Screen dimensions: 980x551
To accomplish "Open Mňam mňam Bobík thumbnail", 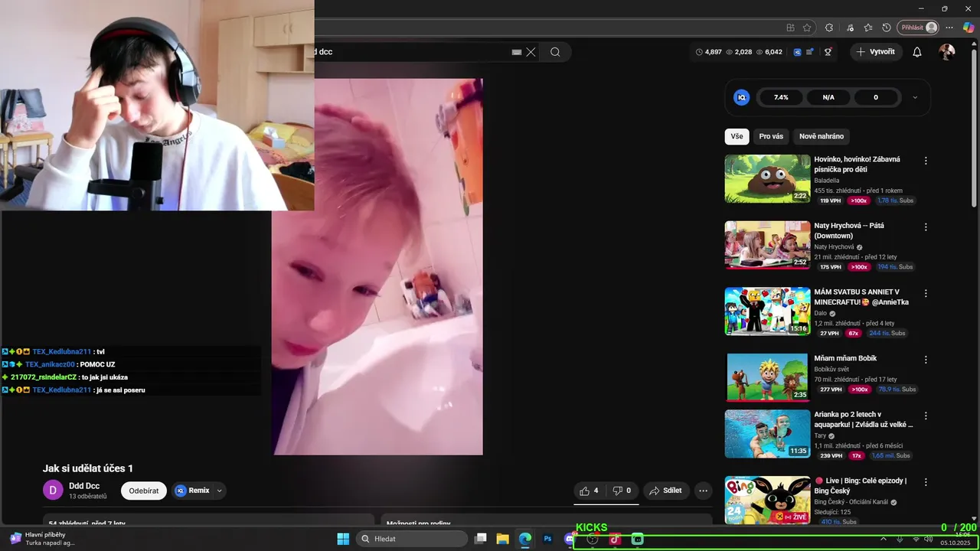I will (767, 377).
